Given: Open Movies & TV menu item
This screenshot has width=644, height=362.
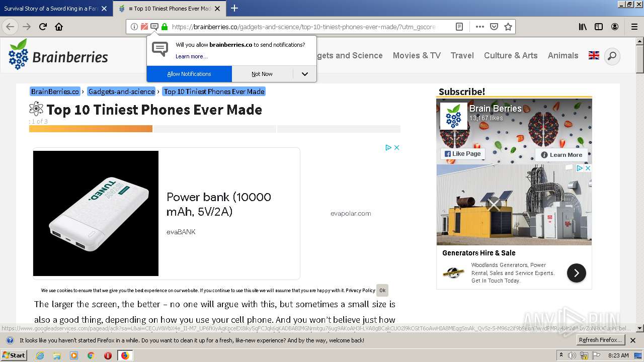Looking at the screenshot, I should pos(417,55).
